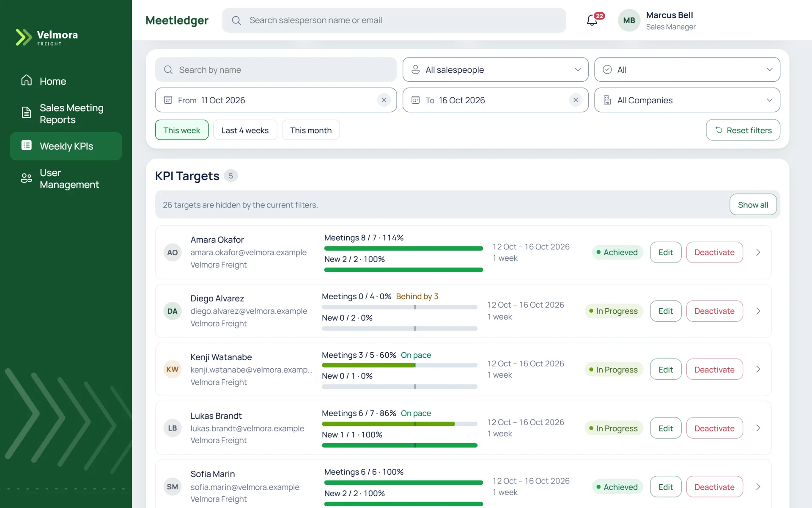Expand Amara Okafor row chevron
812x508 pixels.
click(x=758, y=252)
